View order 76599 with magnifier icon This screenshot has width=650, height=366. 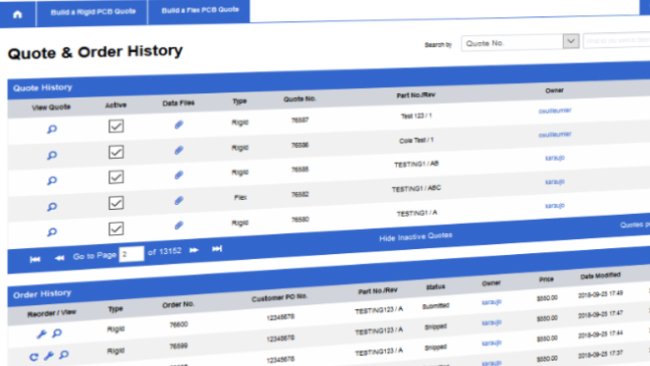64,354
